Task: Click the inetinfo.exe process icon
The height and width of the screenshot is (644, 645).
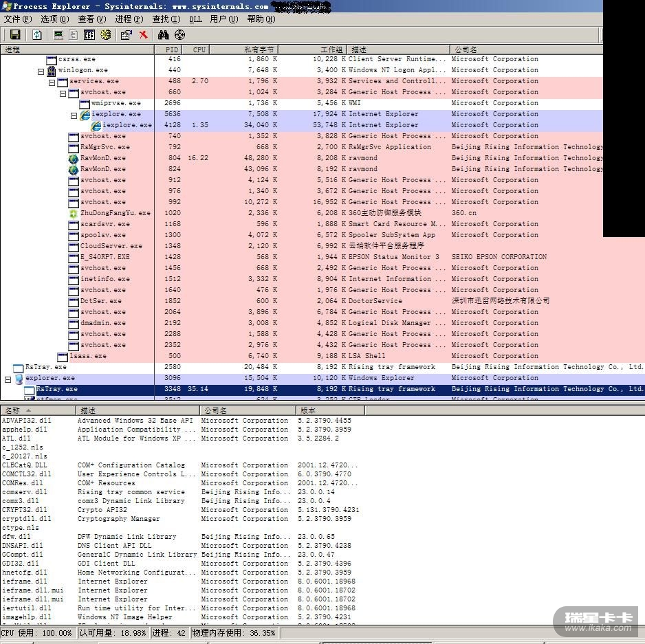Action: (x=73, y=279)
